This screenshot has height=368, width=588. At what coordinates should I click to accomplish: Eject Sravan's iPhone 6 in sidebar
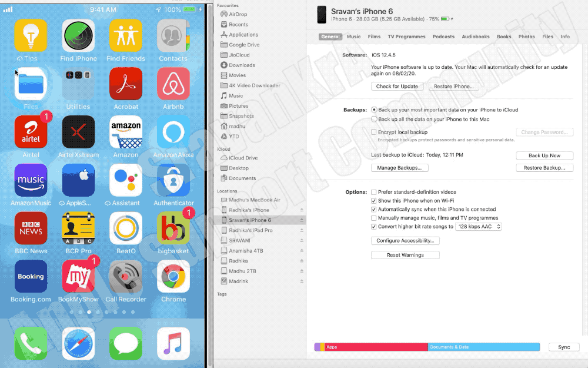click(302, 220)
